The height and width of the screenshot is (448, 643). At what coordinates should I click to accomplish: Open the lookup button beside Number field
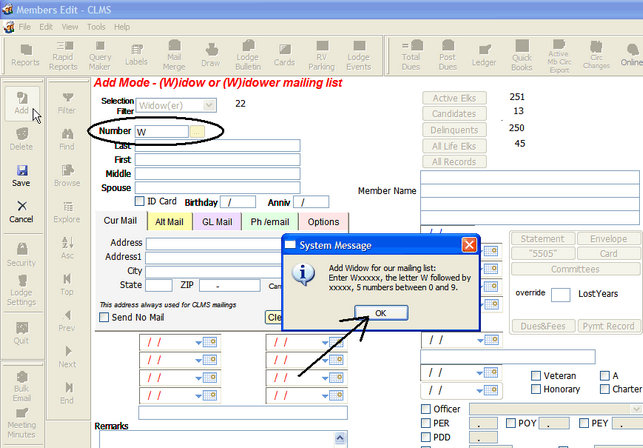click(198, 131)
